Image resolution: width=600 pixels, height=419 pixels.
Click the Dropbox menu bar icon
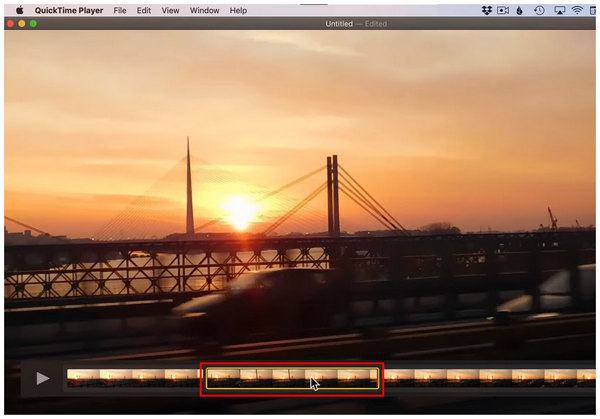pyautogui.click(x=487, y=10)
